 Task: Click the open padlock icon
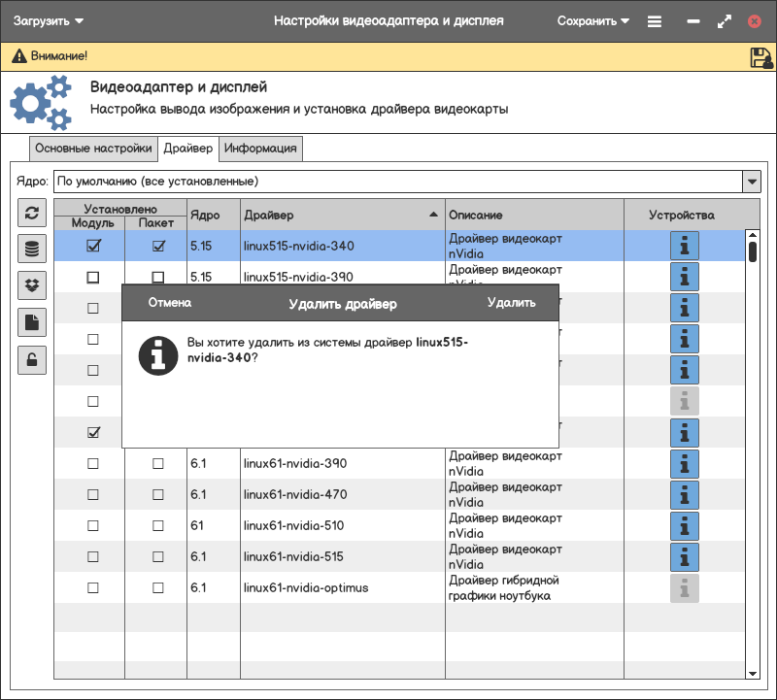(x=32, y=359)
